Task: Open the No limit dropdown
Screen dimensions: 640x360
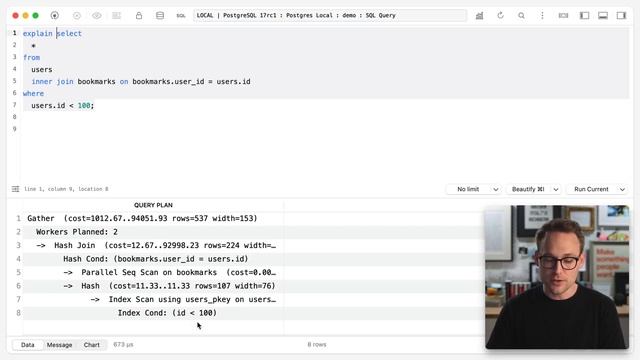Action: [475, 189]
